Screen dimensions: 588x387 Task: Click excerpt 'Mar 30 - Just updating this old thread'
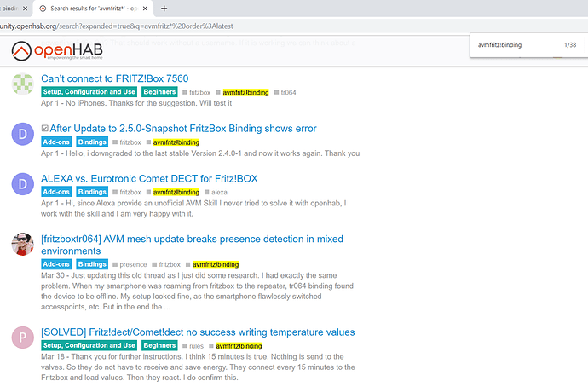tap(197, 291)
